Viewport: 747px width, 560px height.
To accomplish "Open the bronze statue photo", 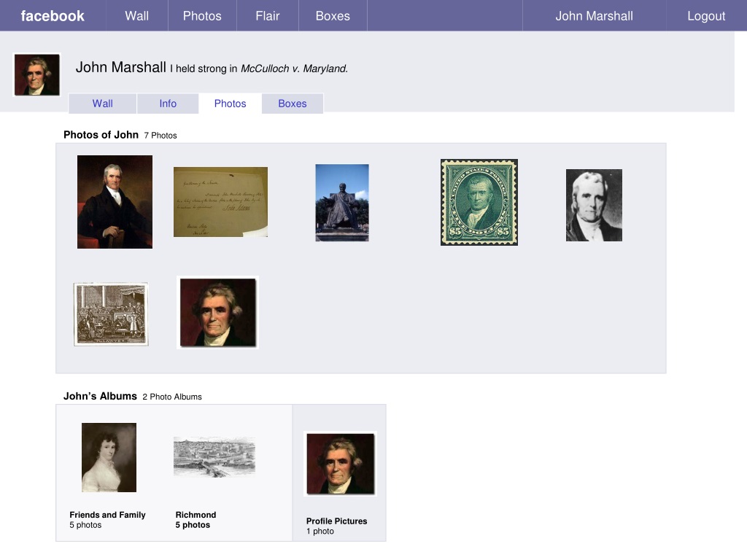I will [x=342, y=203].
